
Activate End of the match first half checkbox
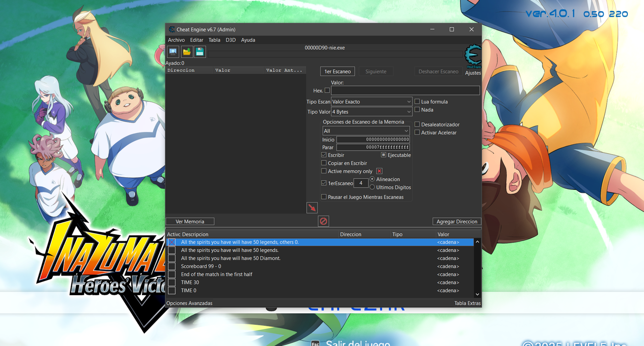[x=172, y=274]
